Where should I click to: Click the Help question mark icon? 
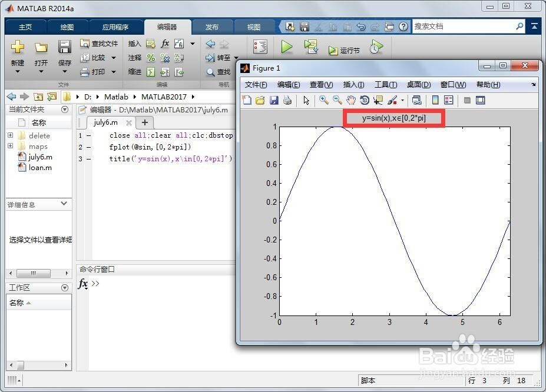403,26
